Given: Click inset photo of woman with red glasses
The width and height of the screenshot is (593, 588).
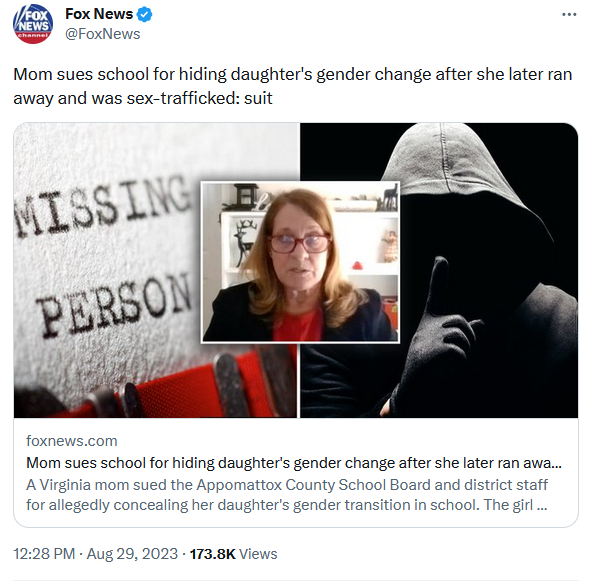Looking at the screenshot, I should 300,262.
